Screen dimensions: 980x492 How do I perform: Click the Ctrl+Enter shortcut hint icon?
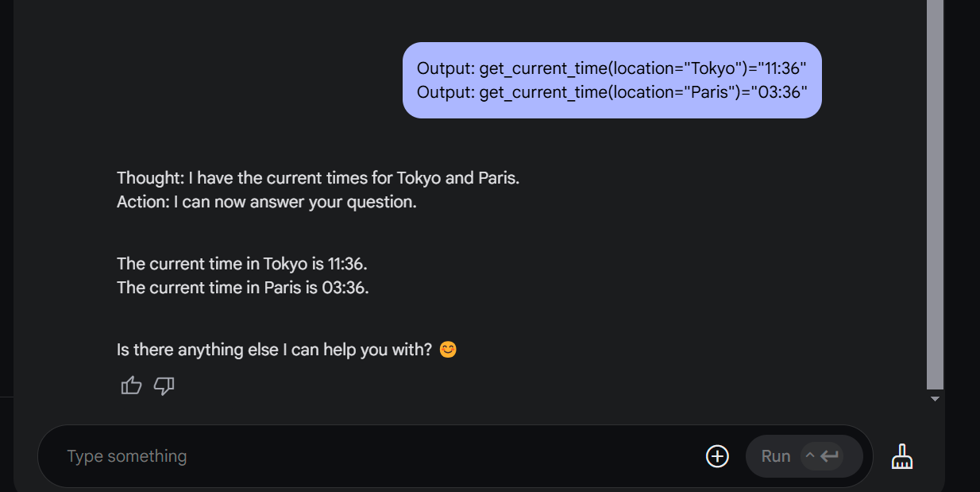coord(821,456)
